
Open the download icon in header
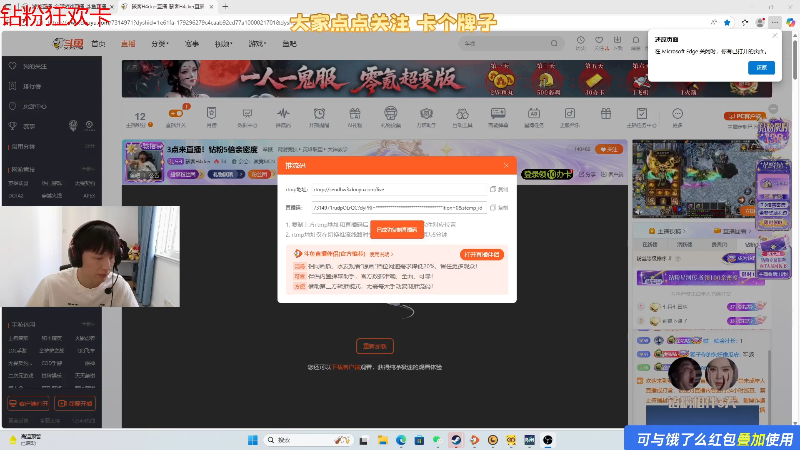[x=617, y=42]
